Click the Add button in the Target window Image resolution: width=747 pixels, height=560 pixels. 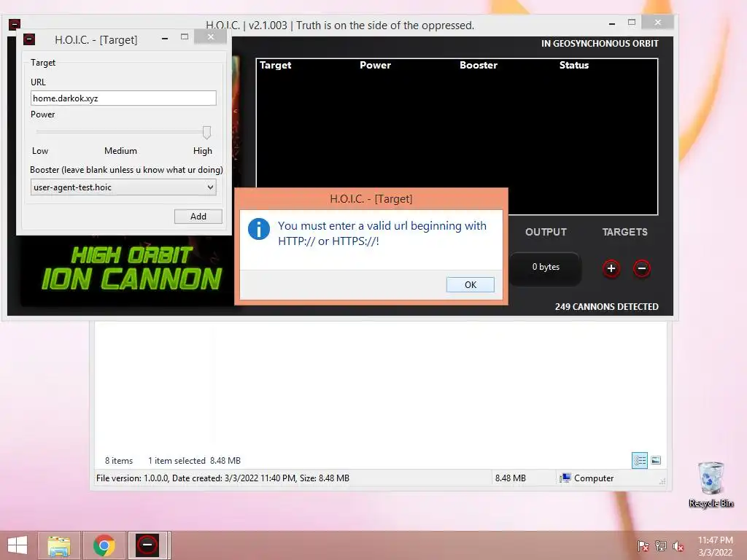pyautogui.click(x=198, y=216)
